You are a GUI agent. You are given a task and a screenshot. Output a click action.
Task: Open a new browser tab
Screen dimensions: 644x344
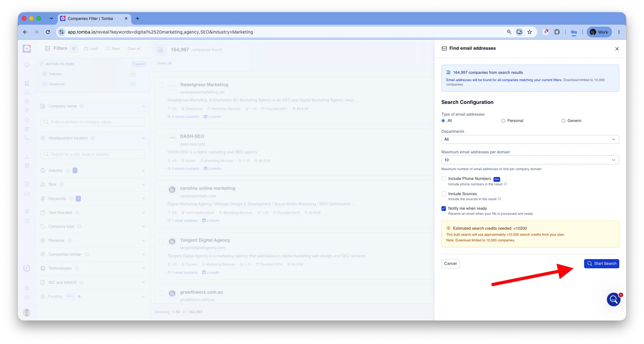coord(137,18)
